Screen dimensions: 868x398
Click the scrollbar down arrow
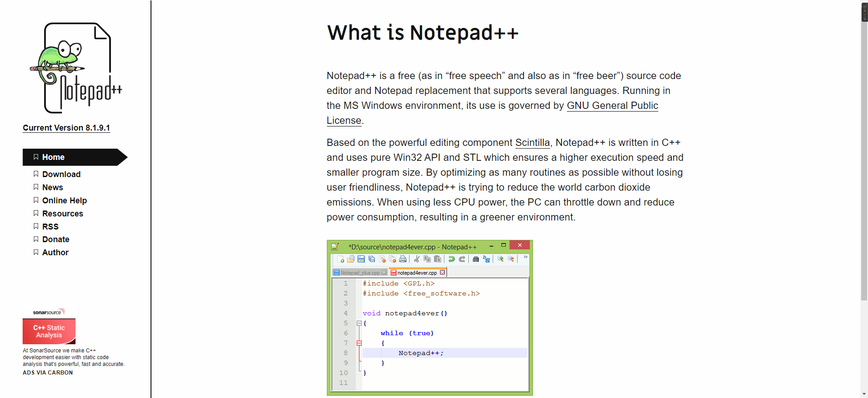864,394
